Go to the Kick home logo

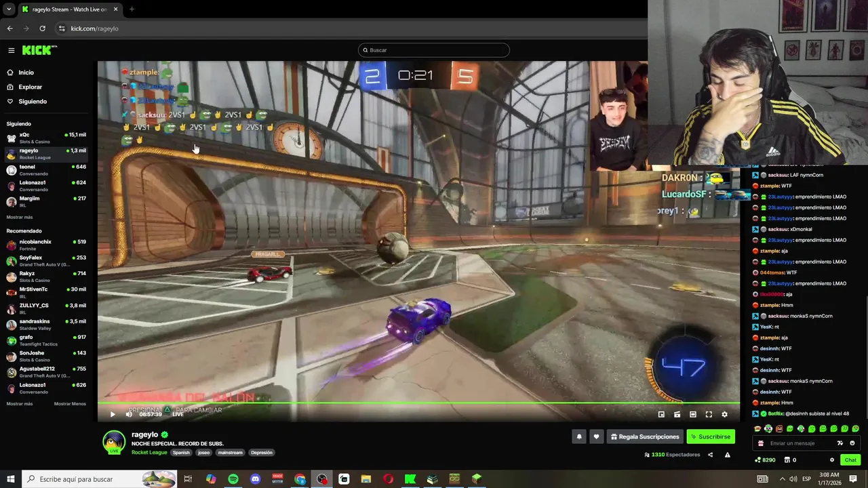click(39, 50)
